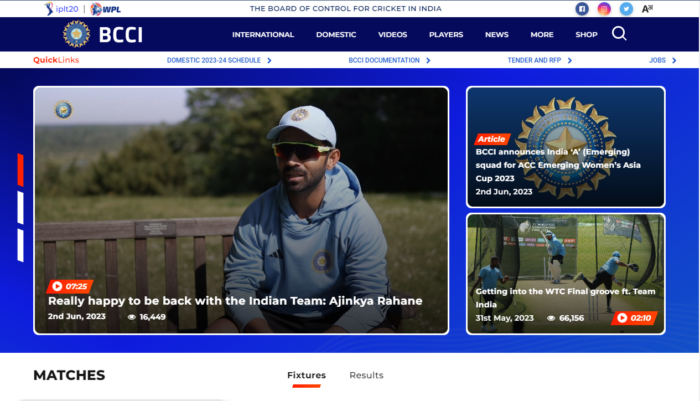Expand the More menu
Image resolution: width=700 pixels, height=401 pixels.
(x=542, y=34)
